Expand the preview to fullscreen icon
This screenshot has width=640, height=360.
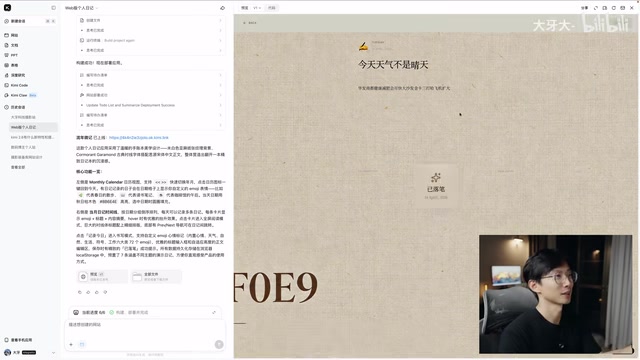(596, 8)
